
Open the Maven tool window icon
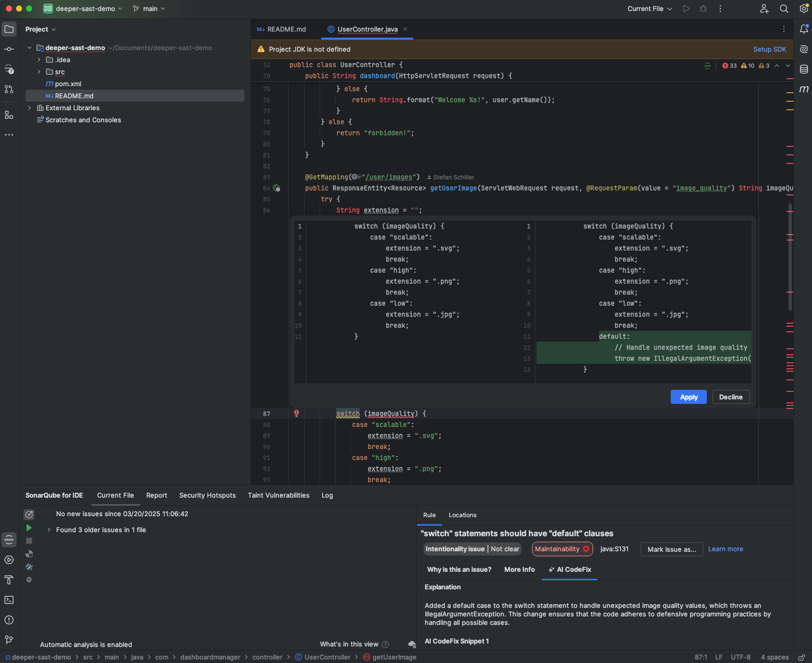[x=805, y=89]
